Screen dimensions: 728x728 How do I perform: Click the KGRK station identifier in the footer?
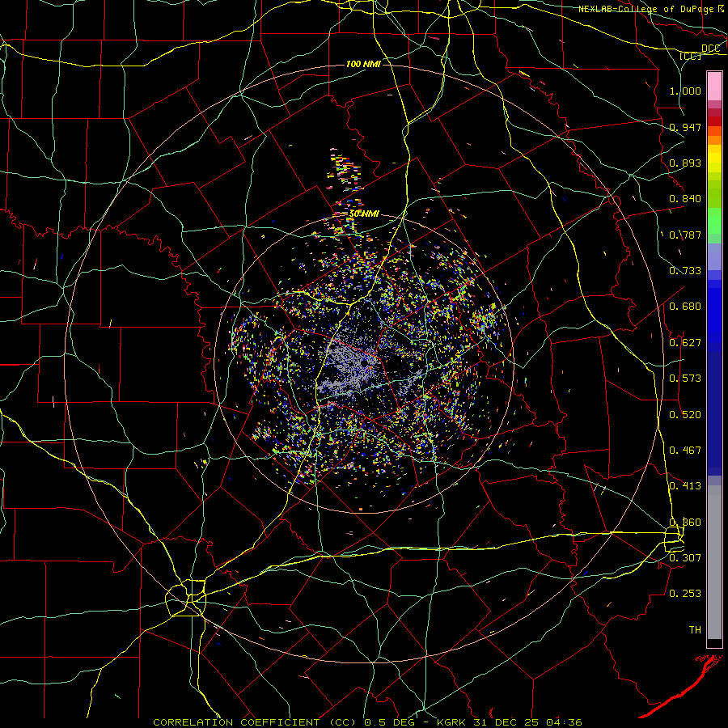(x=453, y=722)
